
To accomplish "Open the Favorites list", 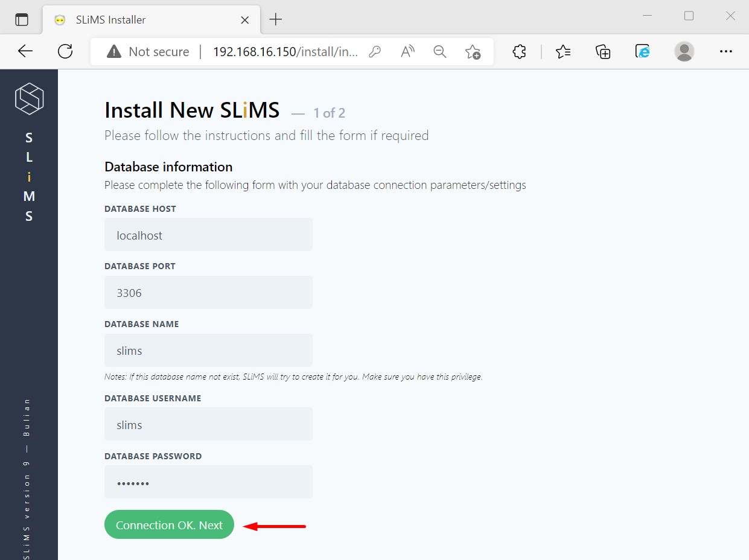I will [563, 52].
